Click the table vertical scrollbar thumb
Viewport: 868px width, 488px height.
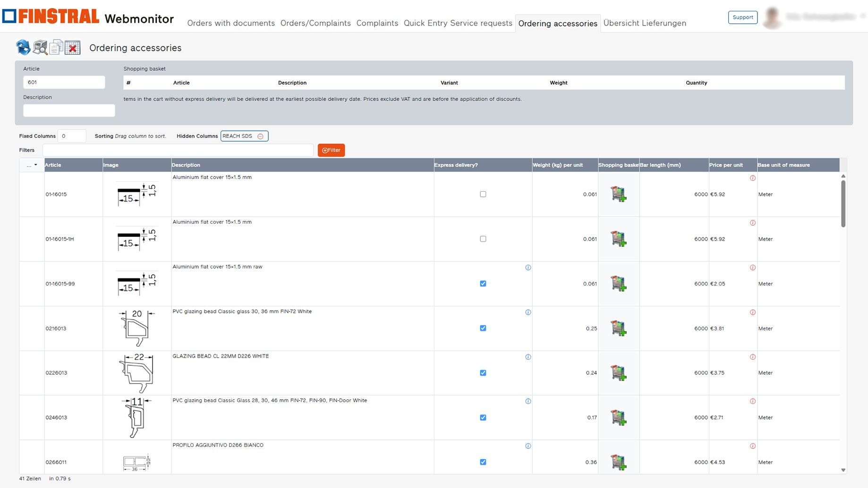tap(843, 203)
